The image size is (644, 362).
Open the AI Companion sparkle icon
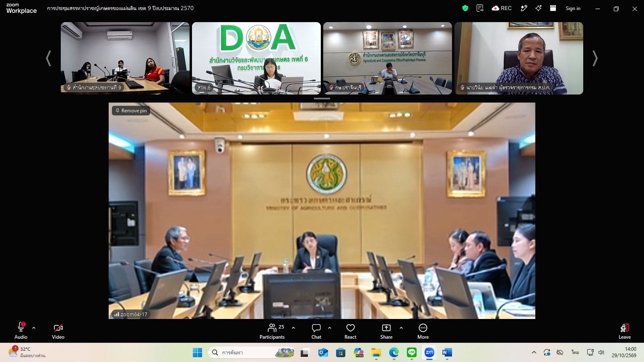[x=539, y=8]
